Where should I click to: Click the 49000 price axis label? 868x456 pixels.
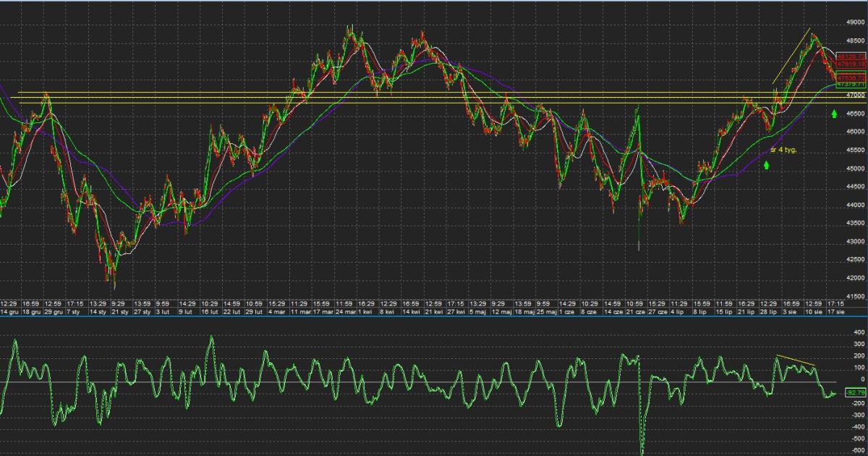pyautogui.click(x=856, y=22)
